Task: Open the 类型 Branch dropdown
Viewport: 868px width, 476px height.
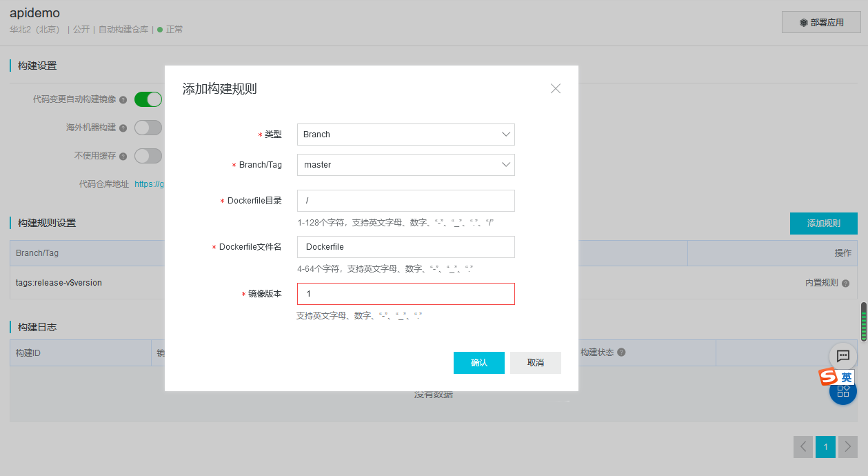Action: coord(405,135)
